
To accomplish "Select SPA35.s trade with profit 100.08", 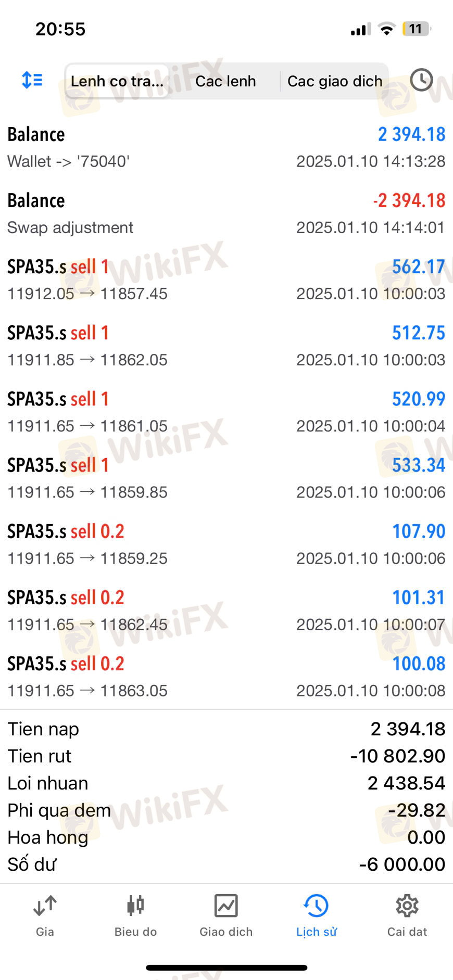I will pyautogui.click(x=227, y=676).
